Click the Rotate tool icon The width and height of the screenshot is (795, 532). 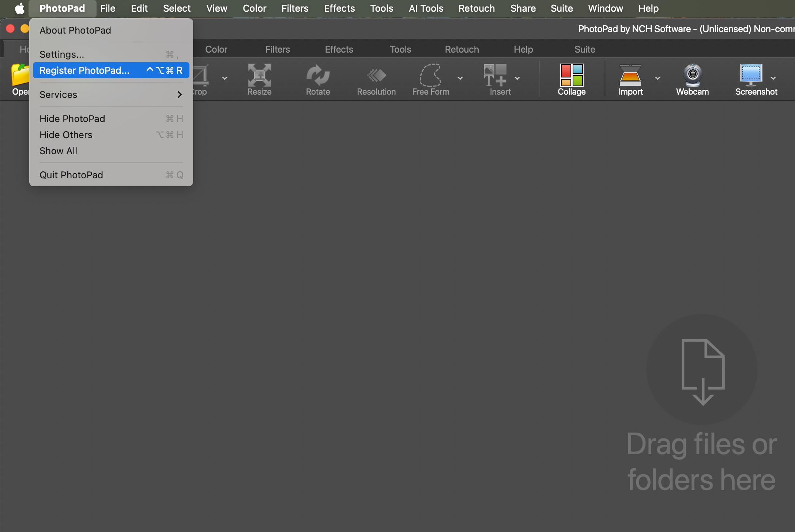tap(318, 76)
